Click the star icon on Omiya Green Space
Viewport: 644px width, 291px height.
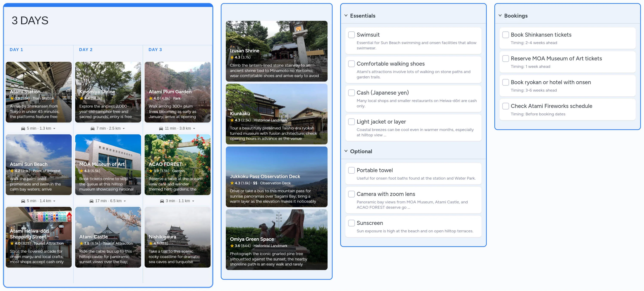click(x=232, y=246)
